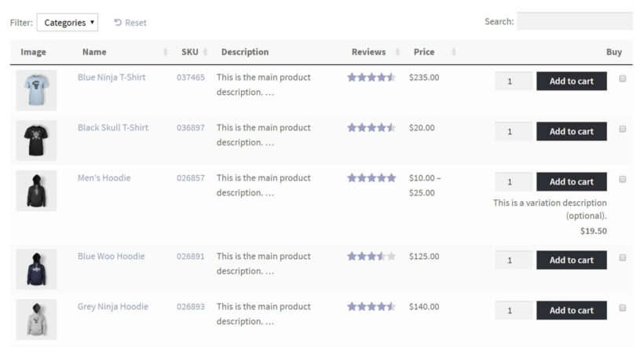Sort by Price column sort icon
This screenshot has width=644, height=347.
(454, 53)
